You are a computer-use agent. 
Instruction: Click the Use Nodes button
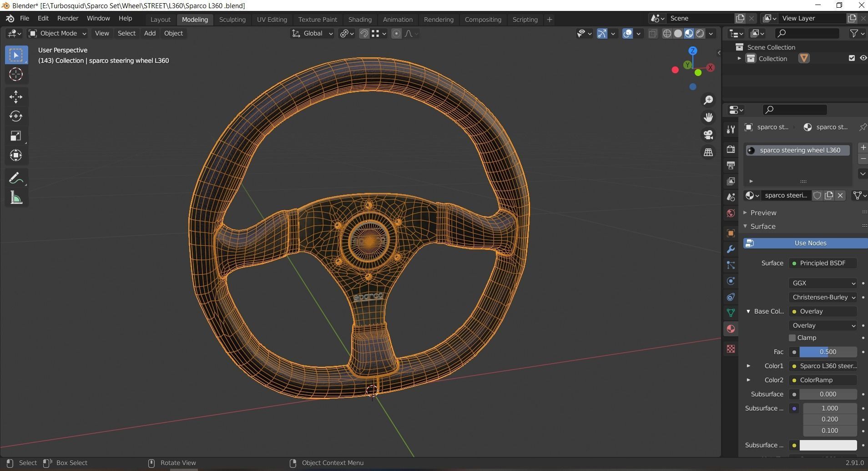[x=810, y=243]
